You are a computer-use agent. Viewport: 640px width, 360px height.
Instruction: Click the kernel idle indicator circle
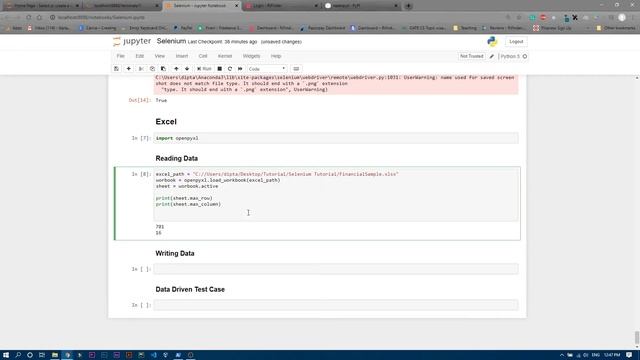[x=525, y=56]
